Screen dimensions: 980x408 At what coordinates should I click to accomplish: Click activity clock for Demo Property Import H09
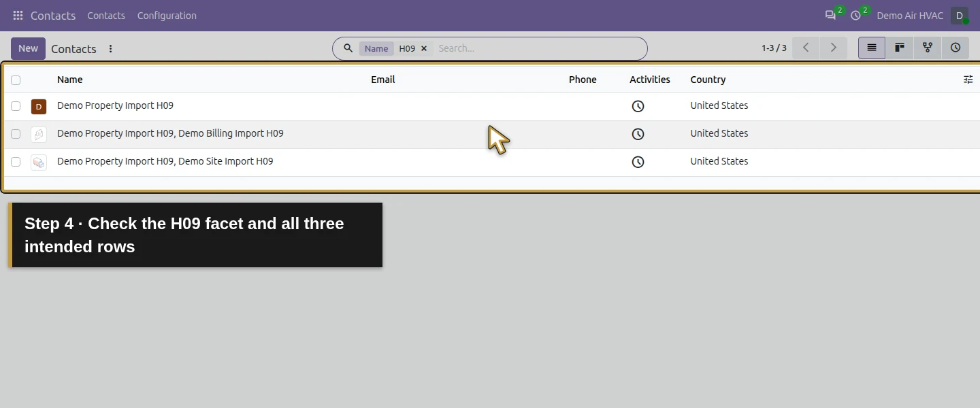(x=638, y=106)
